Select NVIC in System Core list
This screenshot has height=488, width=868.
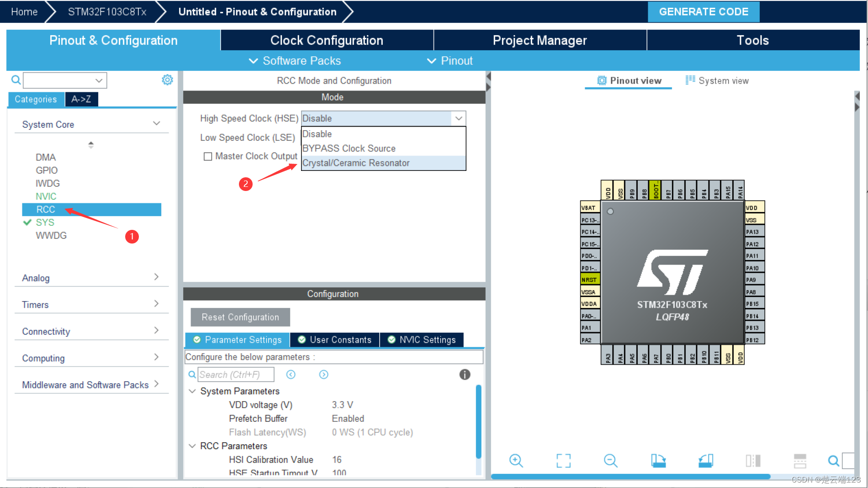(46, 196)
